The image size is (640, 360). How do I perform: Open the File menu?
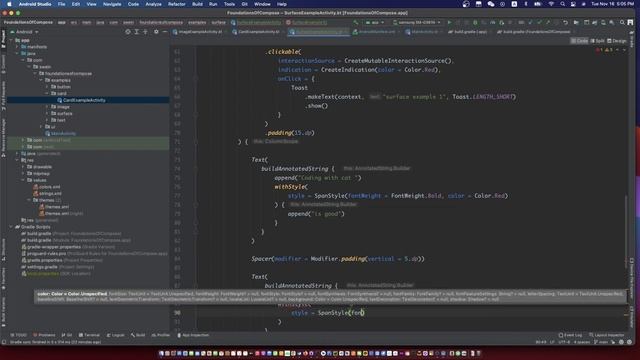point(61,4)
